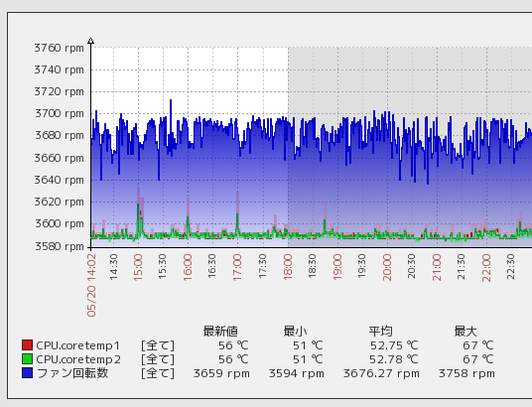Select the ファン回転数 legend label
The width and height of the screenshot is (532, 407).
(72, 372)
